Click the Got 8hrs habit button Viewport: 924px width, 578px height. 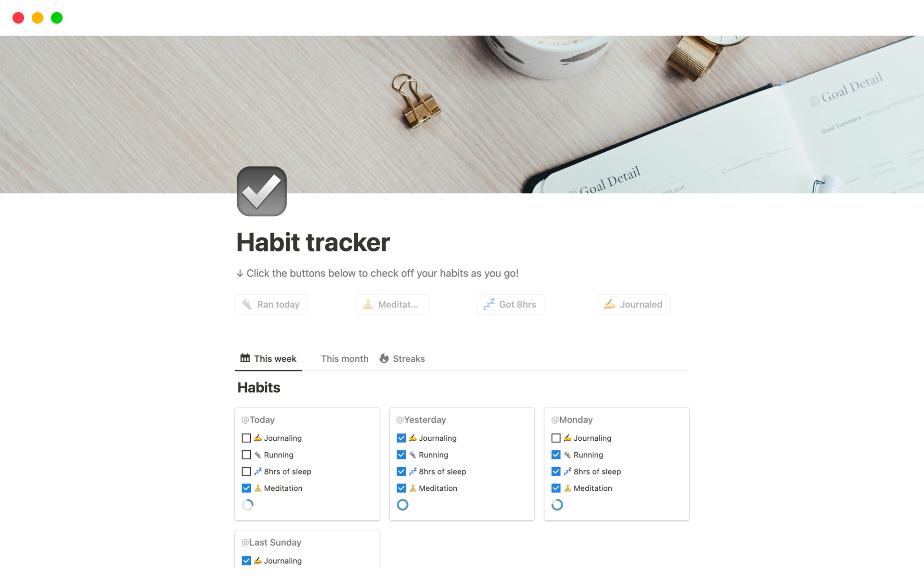[512, 303]
